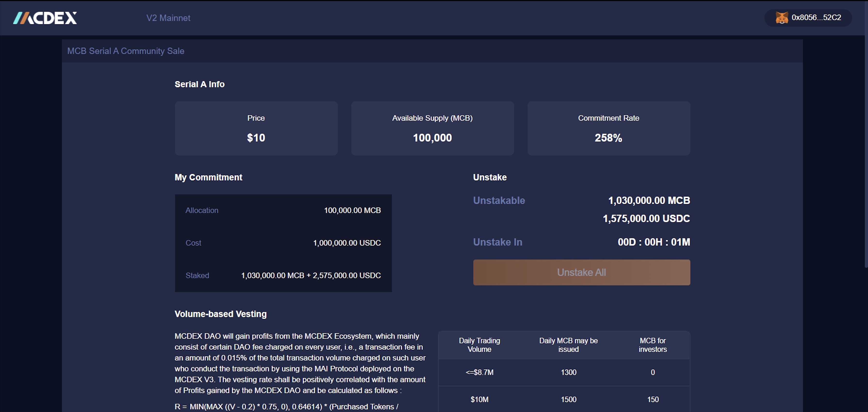
Task: Click the Available Supply 100,000 value
Action: coord(432,138)
